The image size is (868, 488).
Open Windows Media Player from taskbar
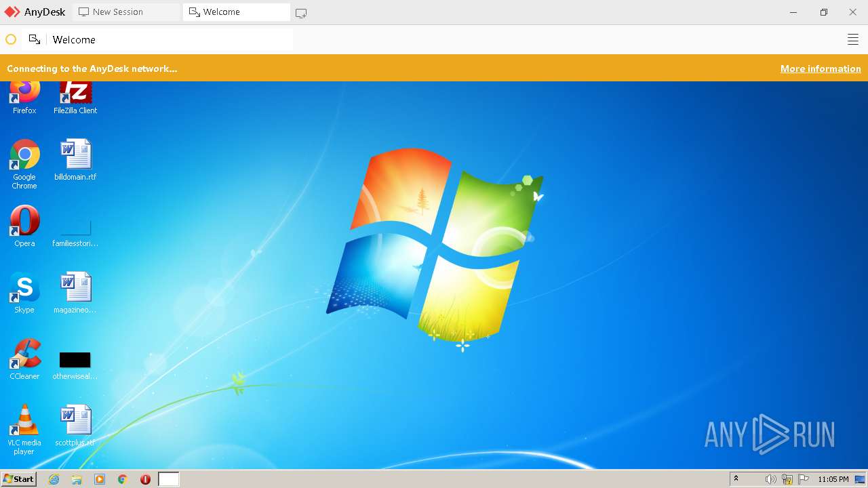(100, 479)
